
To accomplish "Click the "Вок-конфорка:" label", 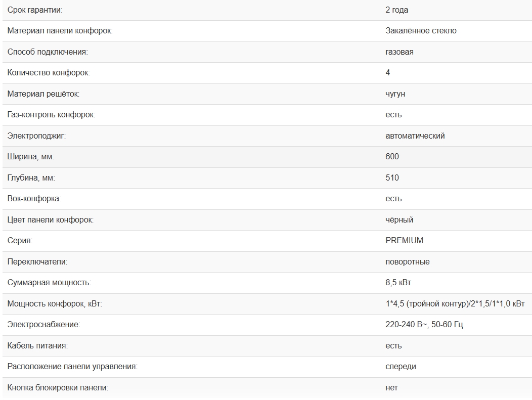I will (x=34, y=199).
